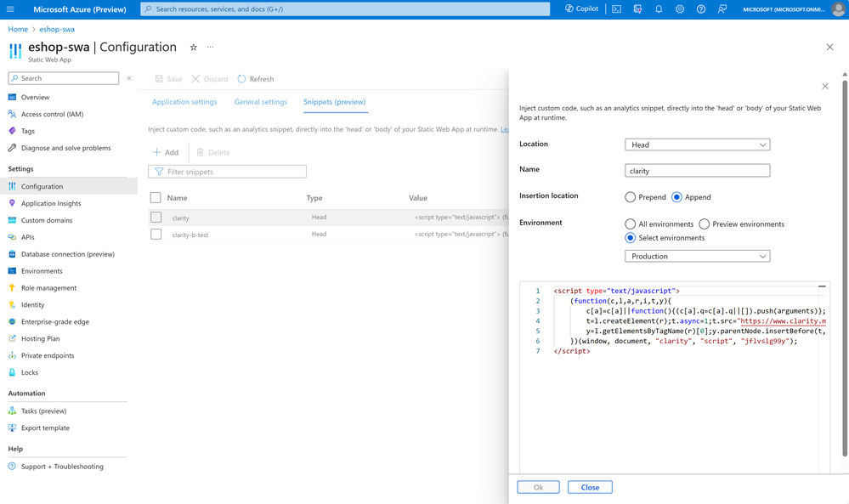Open Role management
This screenshot has height=504, width=849.
[x=48, y=288]
